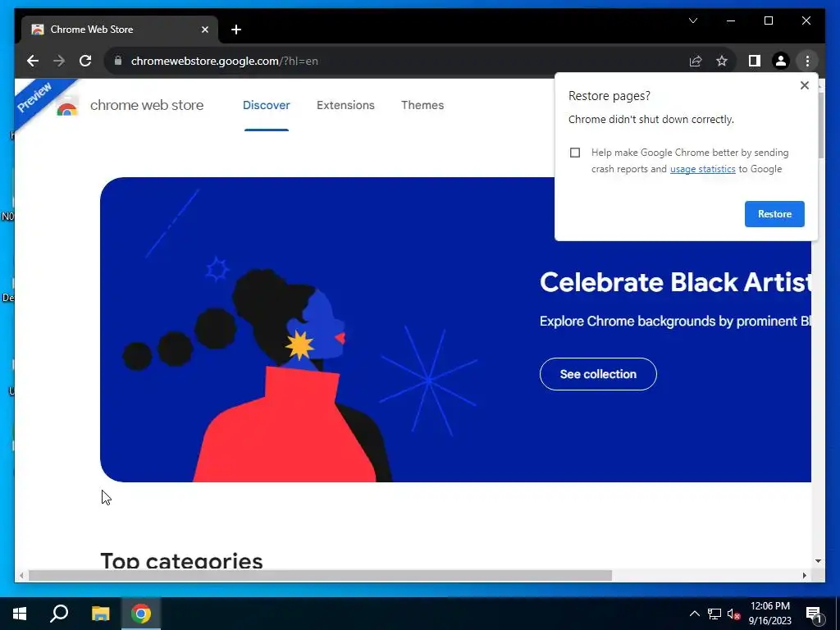840x630 pixels.
Task: Click the chrome web store logo
Action: coord(67,107)
